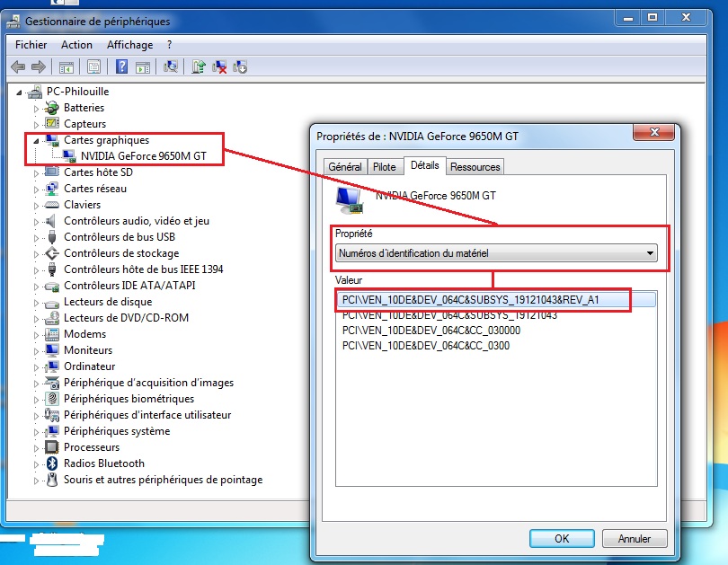Click the Processeurs chip icon
The width and height of the screenshot is (728, 565).
point(51,447)
